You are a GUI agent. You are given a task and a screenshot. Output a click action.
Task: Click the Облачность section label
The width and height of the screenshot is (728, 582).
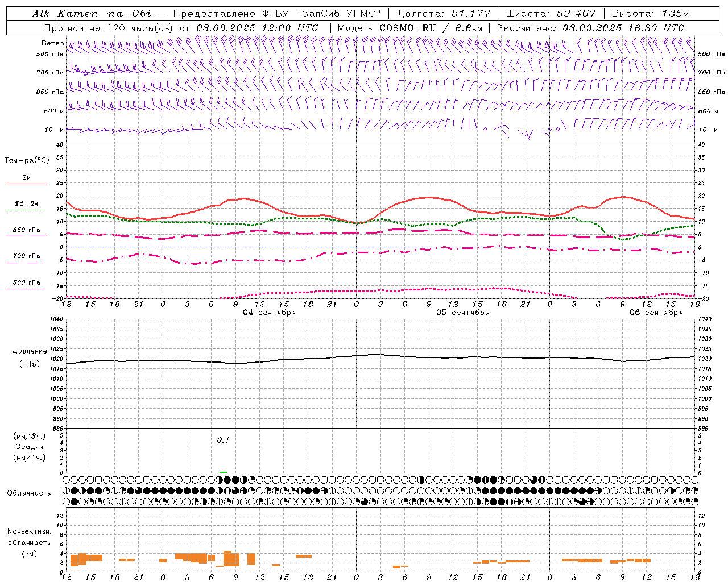(x=29, y=493)
